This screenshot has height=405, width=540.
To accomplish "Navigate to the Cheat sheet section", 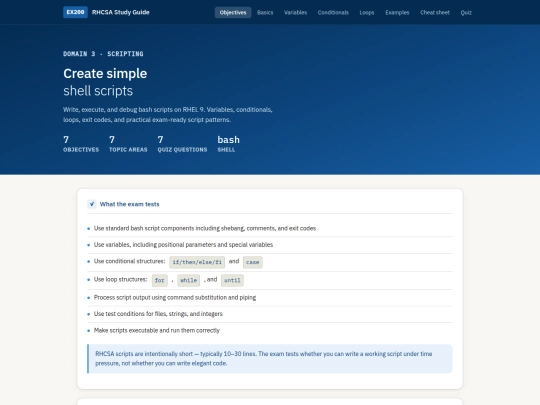I will pyautogui.click(x=435, y=12).
